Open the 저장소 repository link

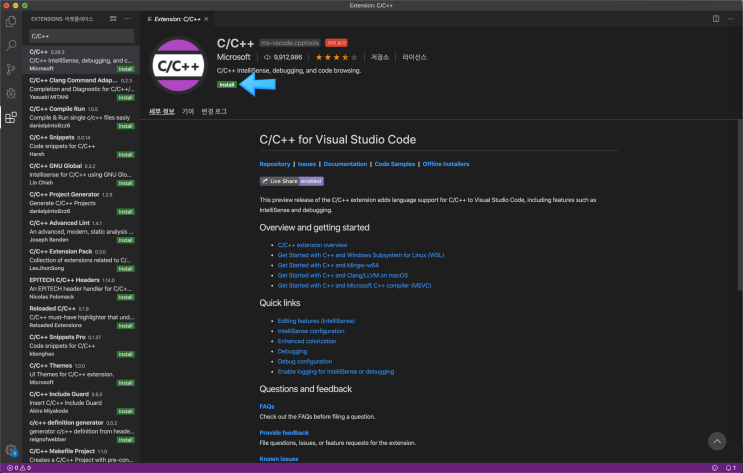(x=380, y=57)
